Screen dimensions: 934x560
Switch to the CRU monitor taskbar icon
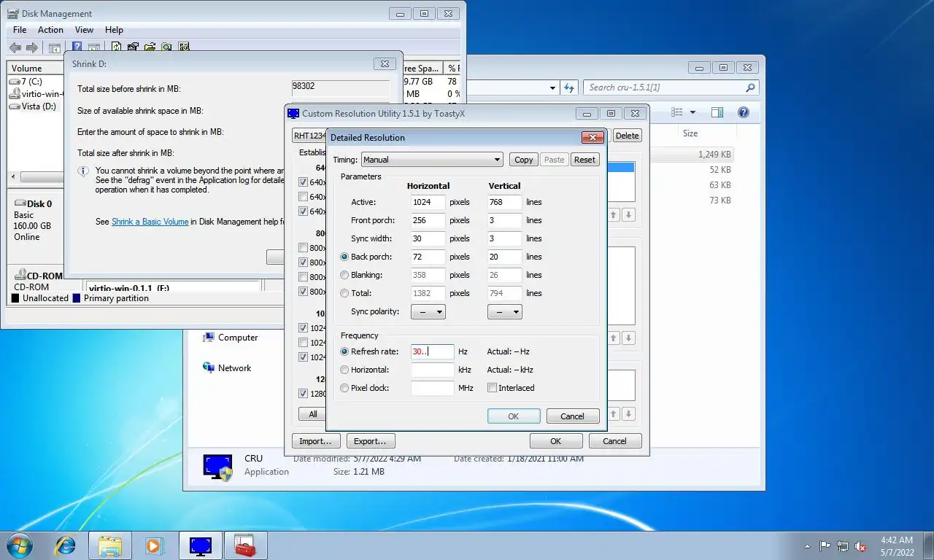[200, 545]
